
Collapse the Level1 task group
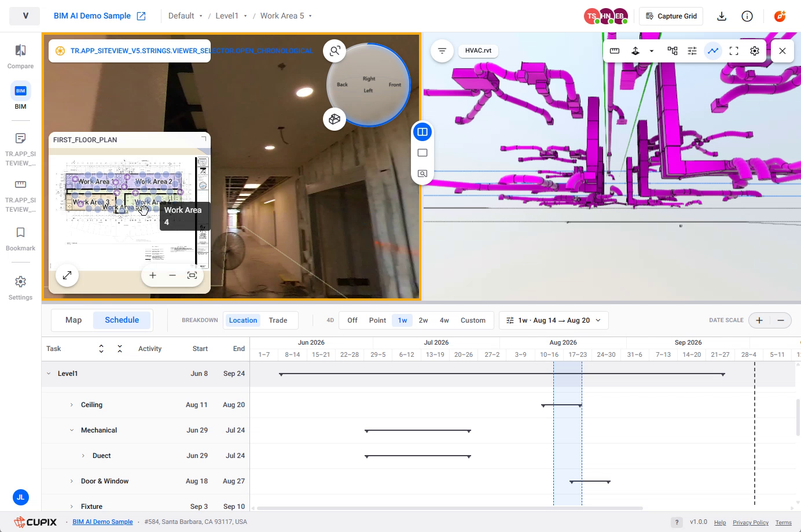point(49,374)
